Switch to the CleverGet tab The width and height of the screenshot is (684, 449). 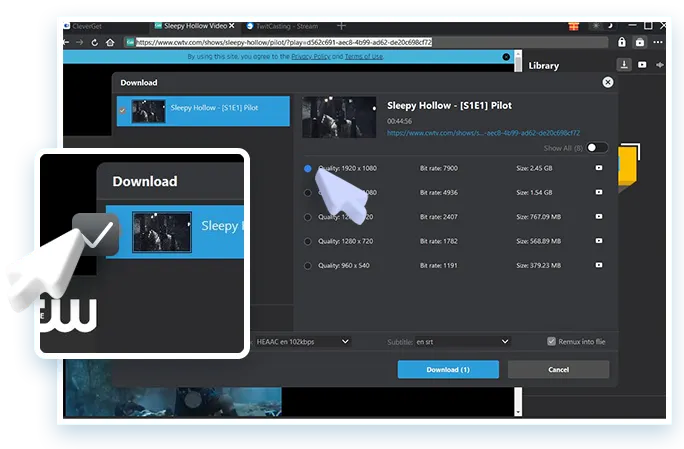pos(83,26)
